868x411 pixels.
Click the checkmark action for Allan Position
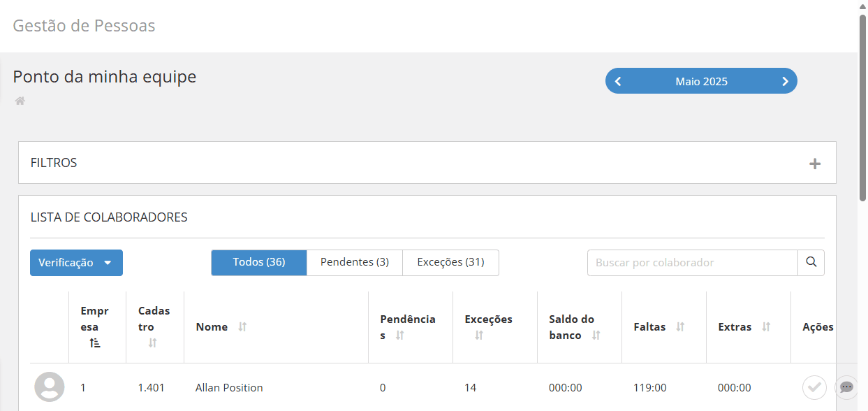tap(814, 387)
